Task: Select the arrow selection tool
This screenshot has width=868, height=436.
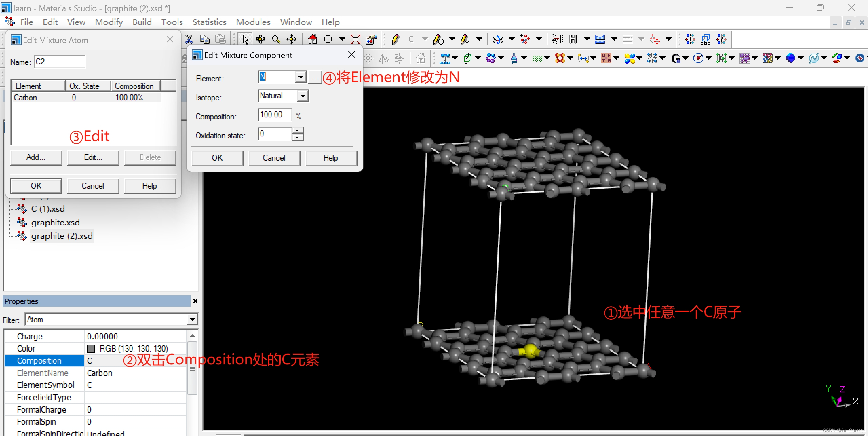Action: pyautogui.click(x=245, y=39)
